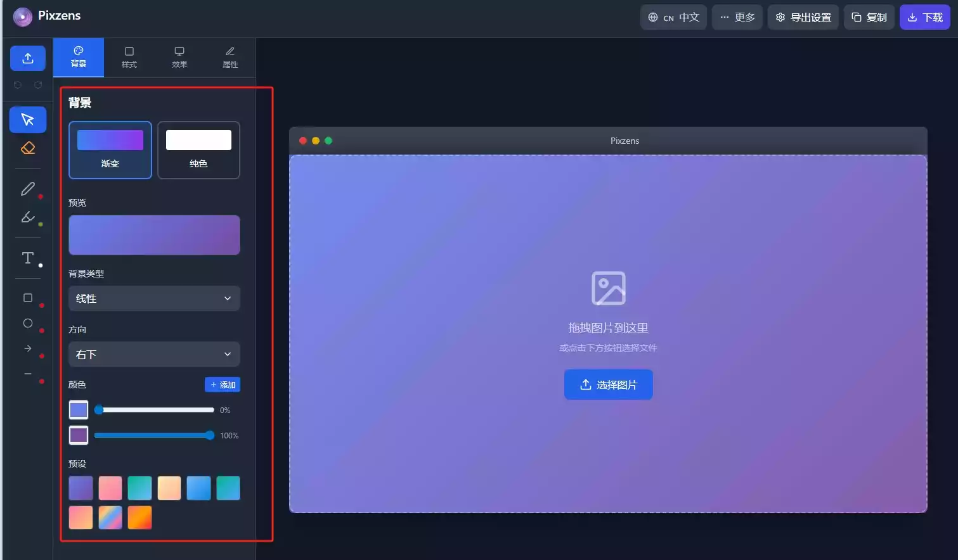Apply the blue preset gradient
958x560 pixels.
coord(198,488)
